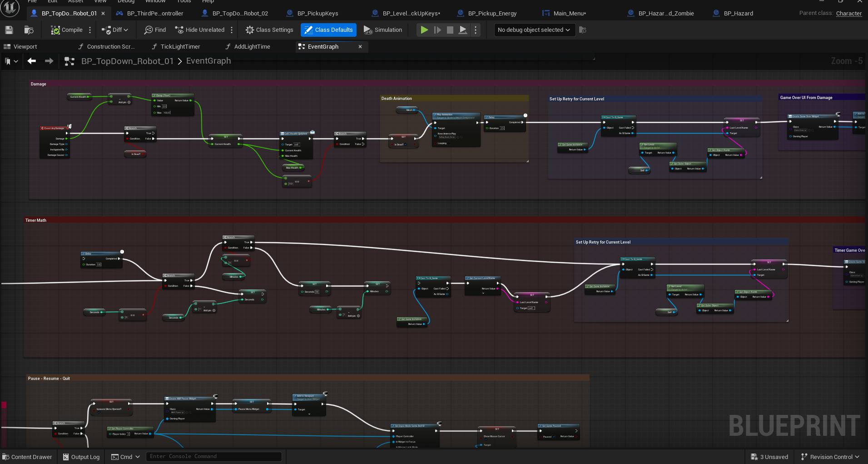868x464 pixels.
Task: Open the Browse to asset icon
Action: [29, 30]
